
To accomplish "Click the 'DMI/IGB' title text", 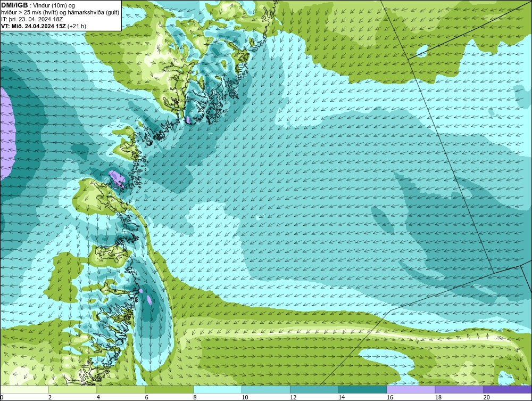I will [x=14, y=5].
